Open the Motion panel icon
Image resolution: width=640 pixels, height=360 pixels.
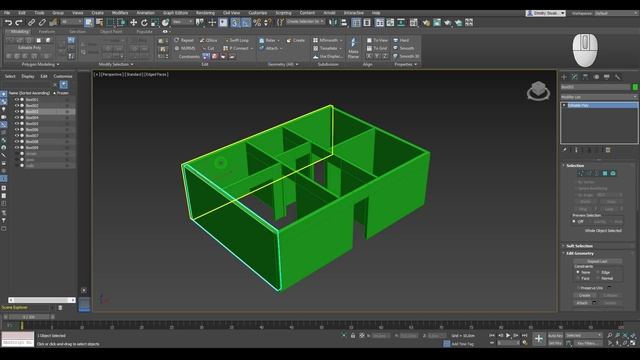coord(596,77)
